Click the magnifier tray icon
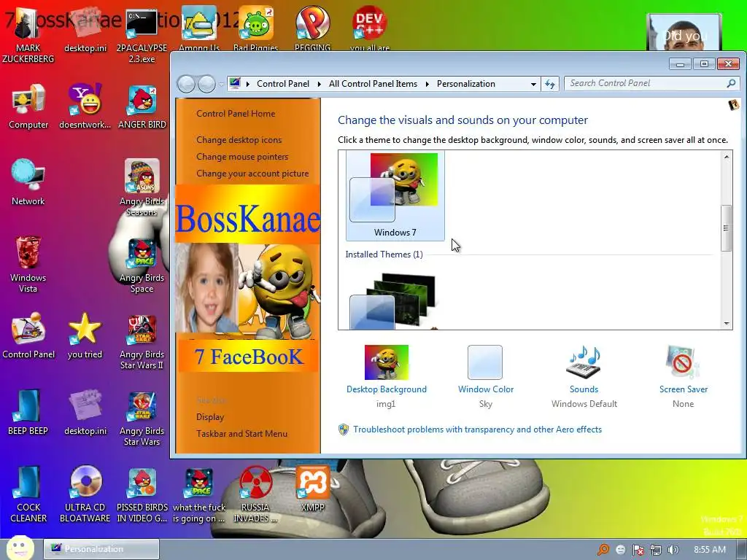747x560 pixels. [603, 550]
